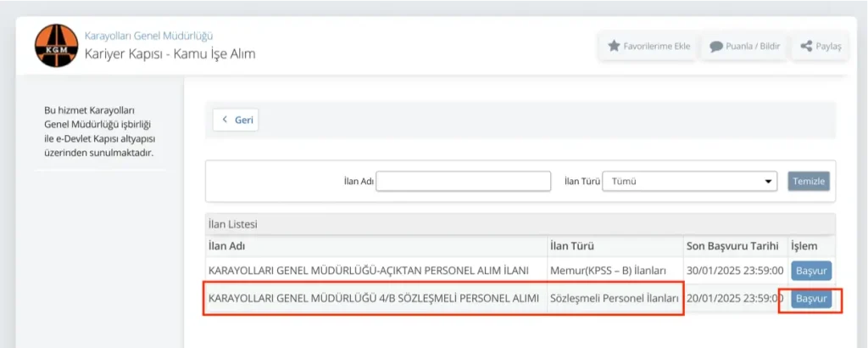Select row KARAYOLLARI GENEL MÜDÜRLÜĞÜ 4/B SÖZLEŞMELİ PERSONEL ALIMI
Screen dimensions: 868x348
520,299
